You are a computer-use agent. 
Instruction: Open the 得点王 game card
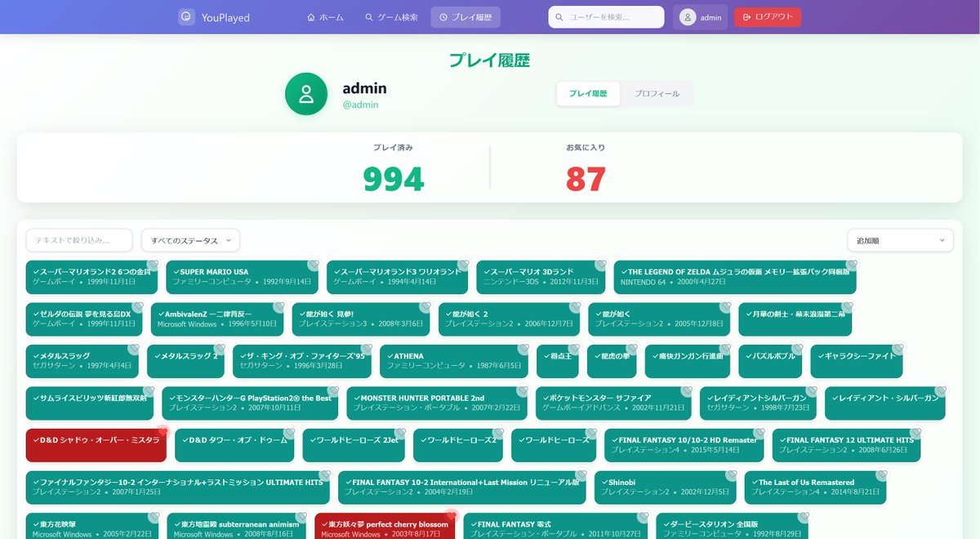[558, 361]
